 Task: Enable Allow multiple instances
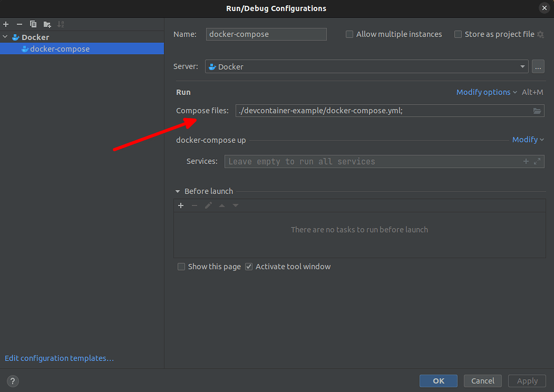[349, 34]
